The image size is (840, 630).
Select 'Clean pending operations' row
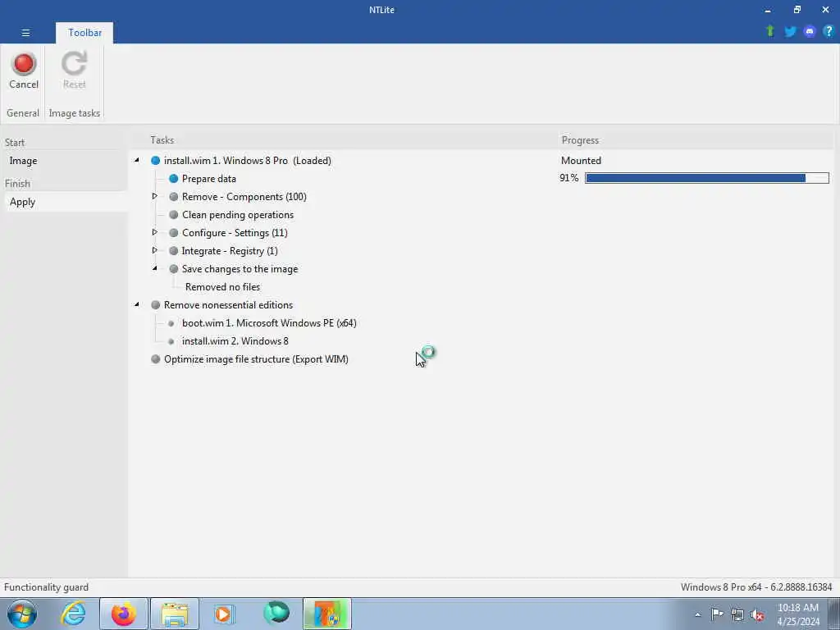coord(238,215)
